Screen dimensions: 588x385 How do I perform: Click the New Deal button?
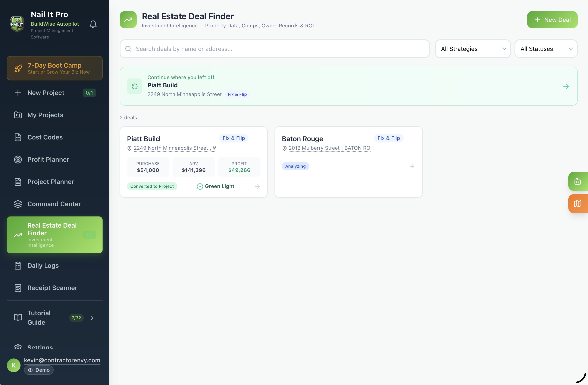pos(552,20)
